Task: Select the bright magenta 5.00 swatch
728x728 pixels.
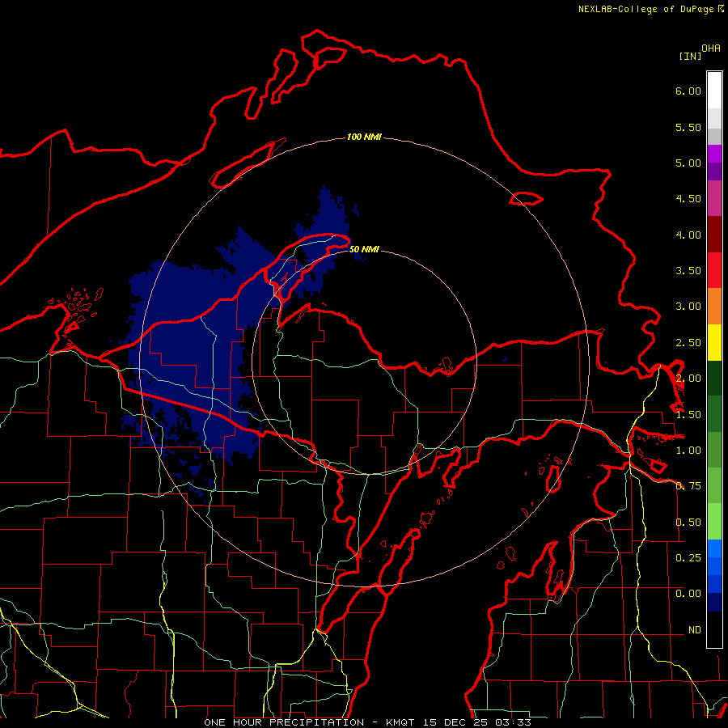Action: pyautogui.click(x=714, y=154)
